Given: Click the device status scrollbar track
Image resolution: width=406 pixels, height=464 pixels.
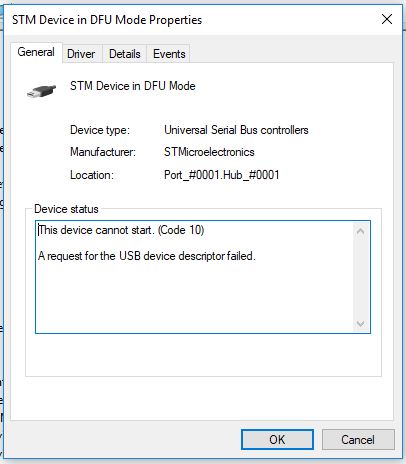Looking at the screenshot, I should 360,277.
